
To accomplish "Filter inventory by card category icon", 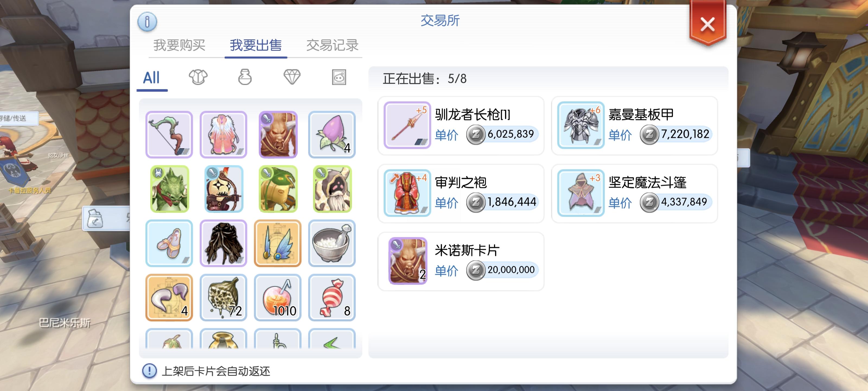I will pos(339,77).
